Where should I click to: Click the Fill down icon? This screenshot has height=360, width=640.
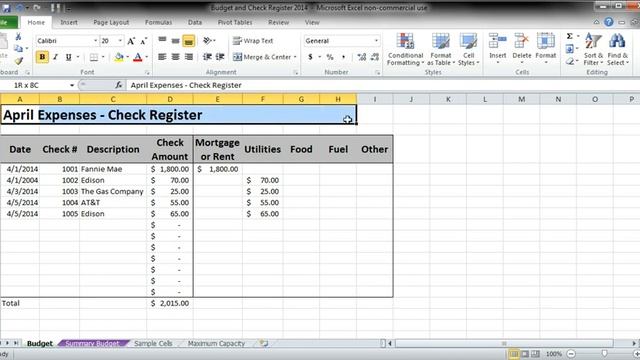click(x=570, y=49)
